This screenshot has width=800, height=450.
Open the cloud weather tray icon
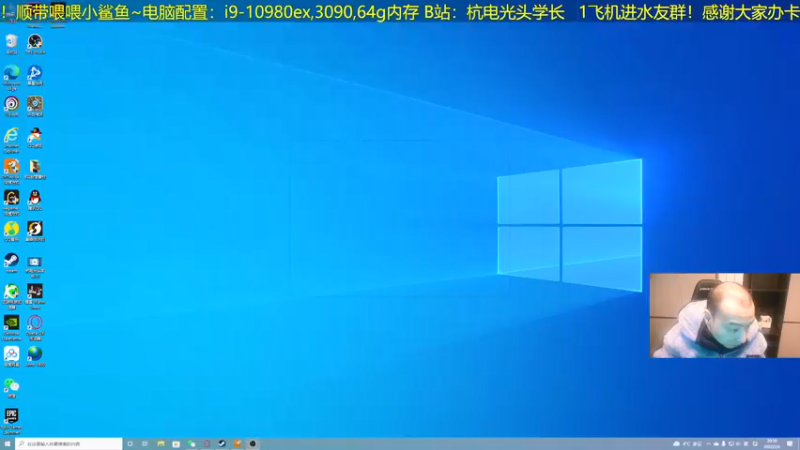676,444
